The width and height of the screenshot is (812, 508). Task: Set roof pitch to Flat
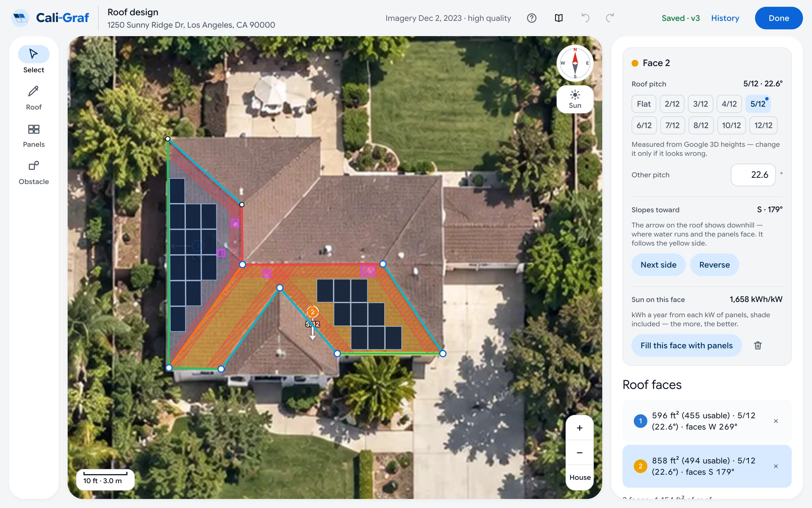pyautogui.click(x=644, y=104)
